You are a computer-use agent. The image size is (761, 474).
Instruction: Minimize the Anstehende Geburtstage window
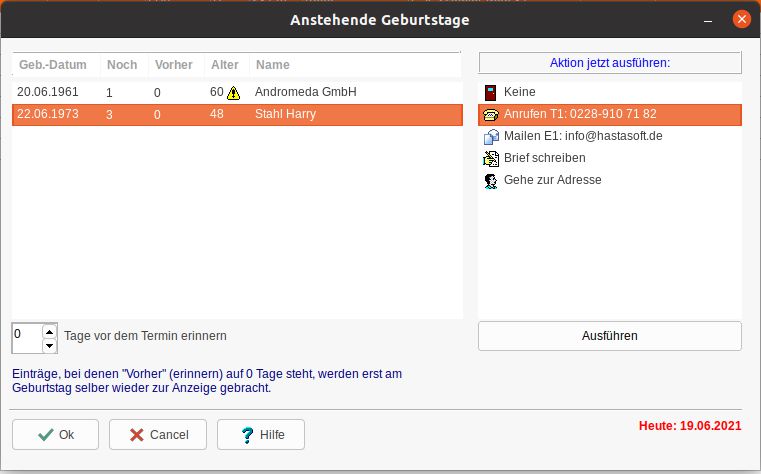(708, 20)
